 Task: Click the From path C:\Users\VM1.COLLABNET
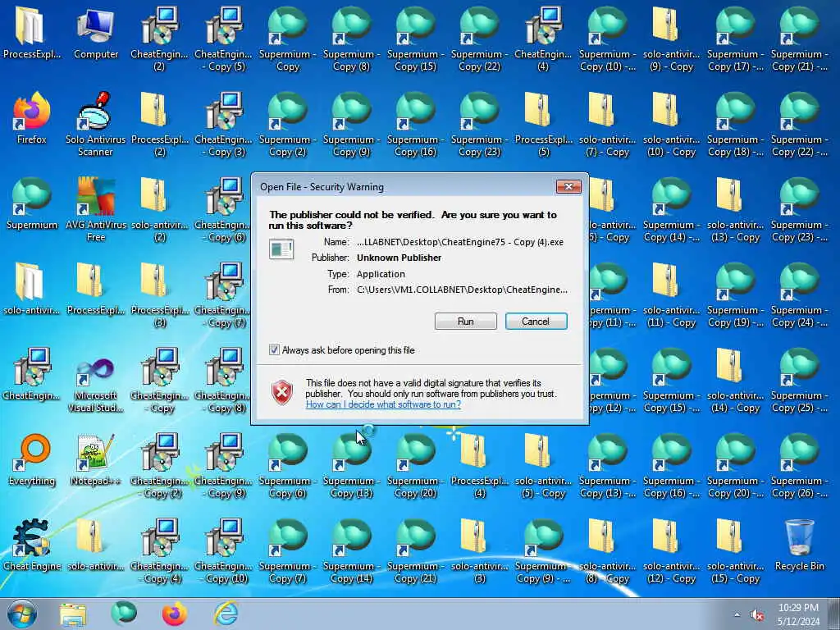[462, 290]
